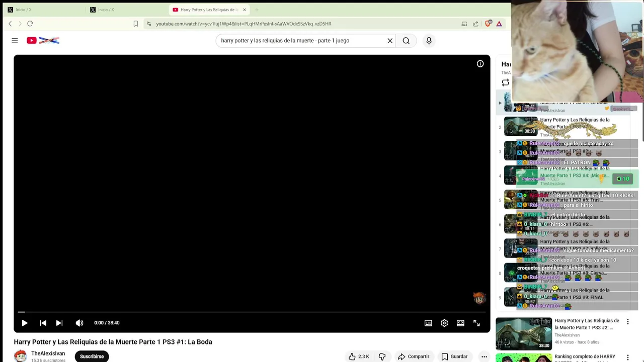Open TheAlexisIvan channel avatar
644x362 pixels.
20,356
